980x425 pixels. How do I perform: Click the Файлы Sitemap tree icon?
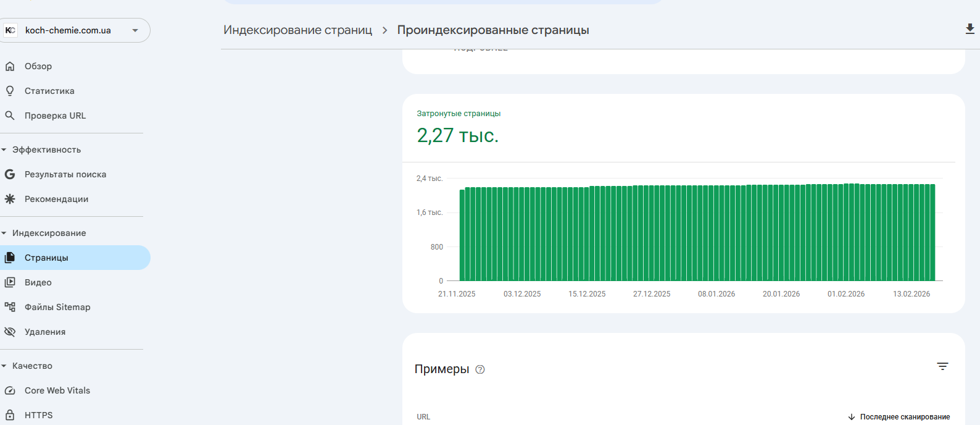click(x=10, y=307)
